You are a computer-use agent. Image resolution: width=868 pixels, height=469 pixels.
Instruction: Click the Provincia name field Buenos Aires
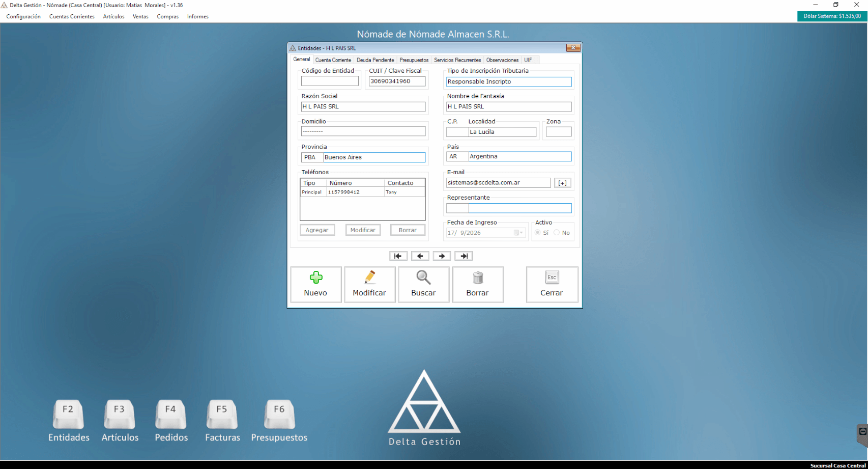(374, 157)
